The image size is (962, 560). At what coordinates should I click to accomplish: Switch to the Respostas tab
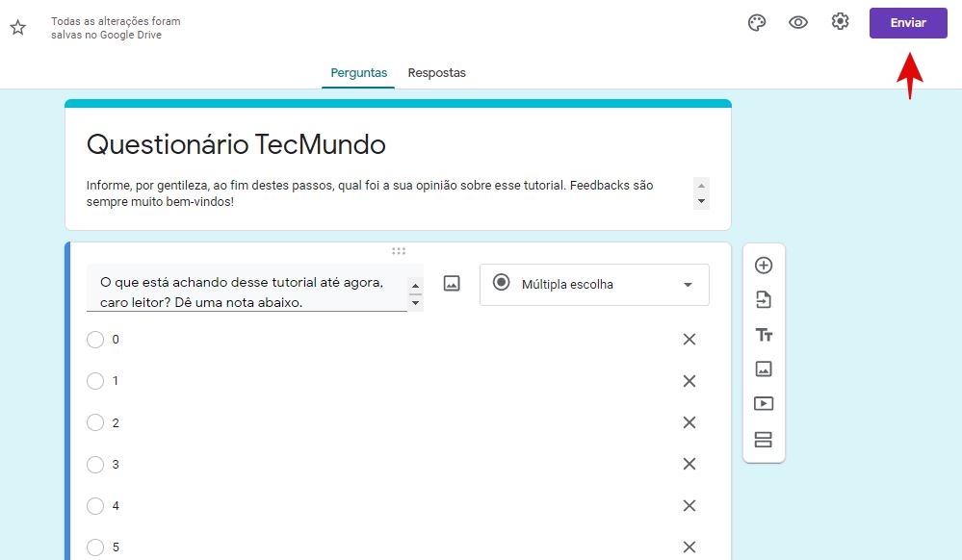pyautogui.click(x=437, y=72)
